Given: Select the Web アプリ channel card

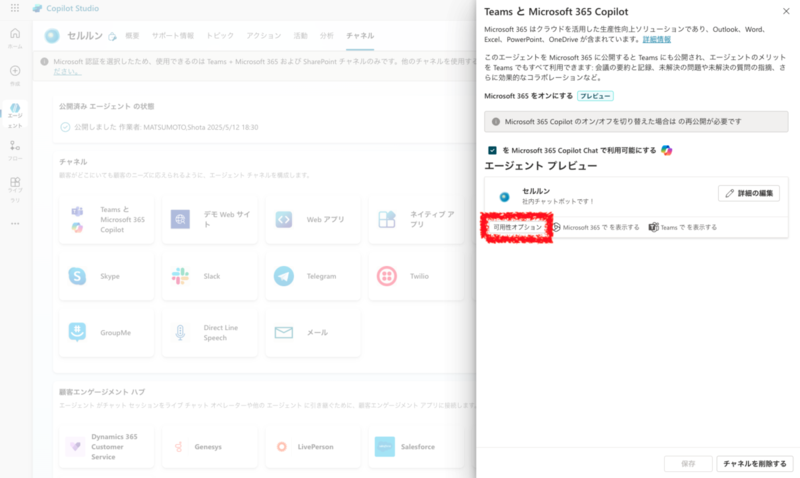Looking at the screenshot, I should (313, 219).
